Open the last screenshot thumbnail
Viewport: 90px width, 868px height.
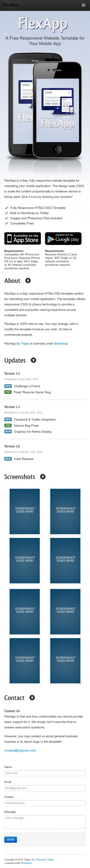tap(65, 660)
